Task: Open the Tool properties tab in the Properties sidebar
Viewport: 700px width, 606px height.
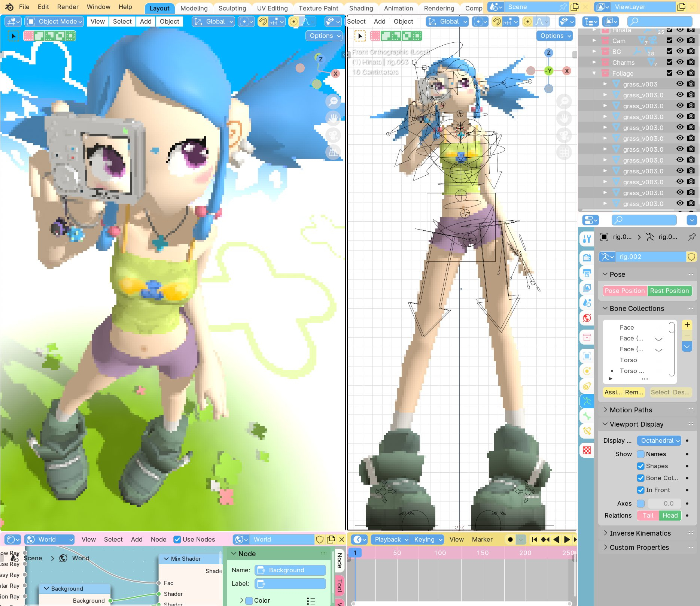Action: tap(587, 239)
